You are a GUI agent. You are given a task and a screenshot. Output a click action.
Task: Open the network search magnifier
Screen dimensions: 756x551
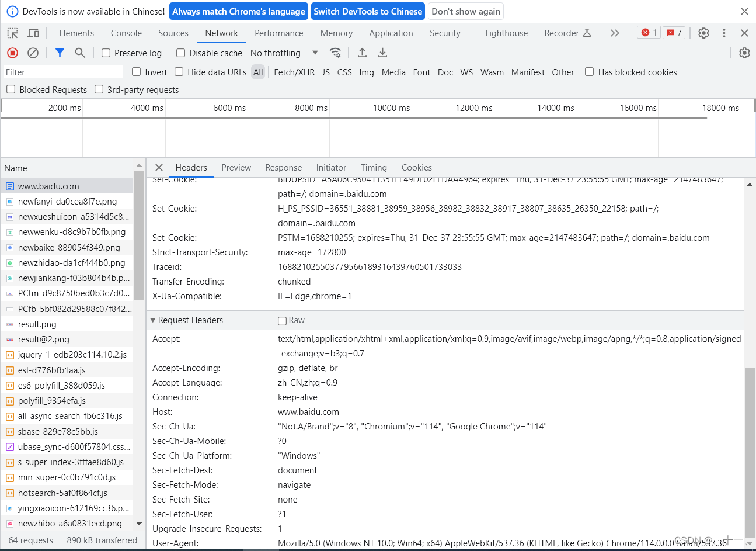80,53
